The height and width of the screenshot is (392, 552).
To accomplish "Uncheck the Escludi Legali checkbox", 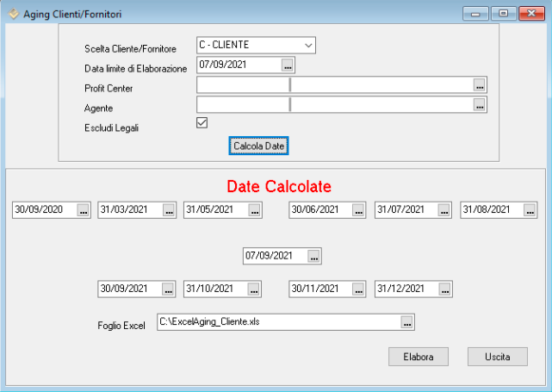I will tap(202, 123).
